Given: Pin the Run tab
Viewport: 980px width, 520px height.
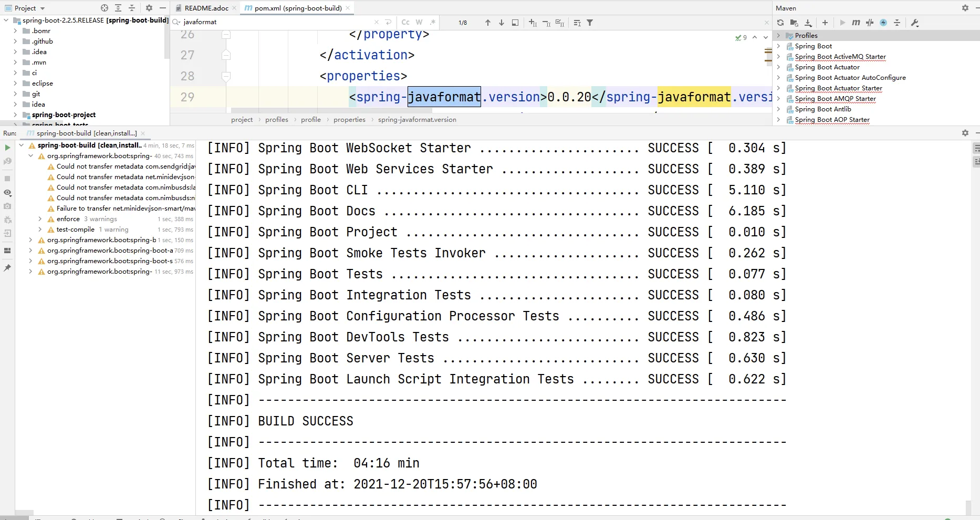Looking at the screenshot, I should 7,268.
